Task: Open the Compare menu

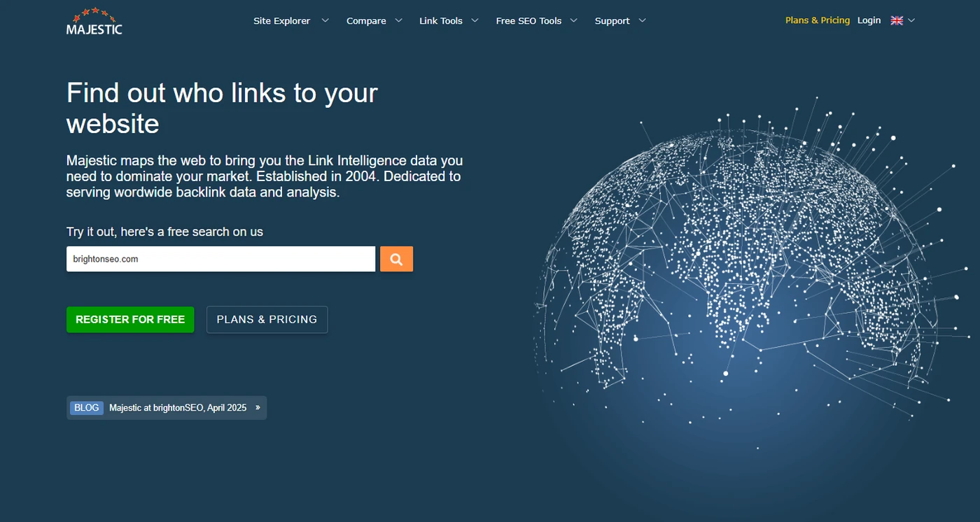Action: [366, 21]
